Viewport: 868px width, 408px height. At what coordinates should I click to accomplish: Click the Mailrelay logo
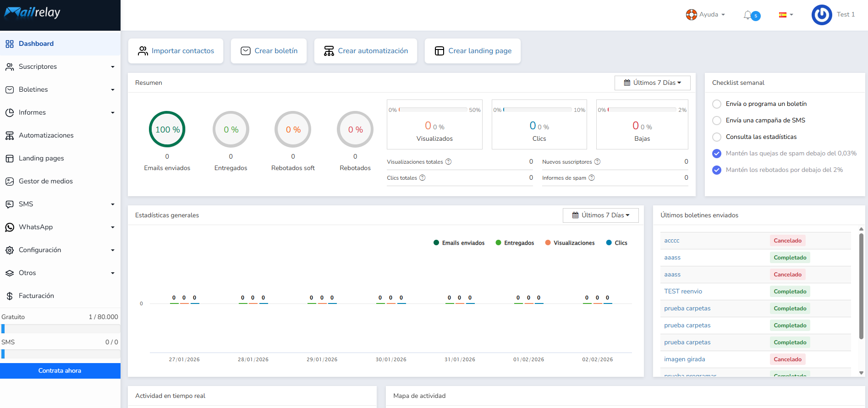point(32,12)
